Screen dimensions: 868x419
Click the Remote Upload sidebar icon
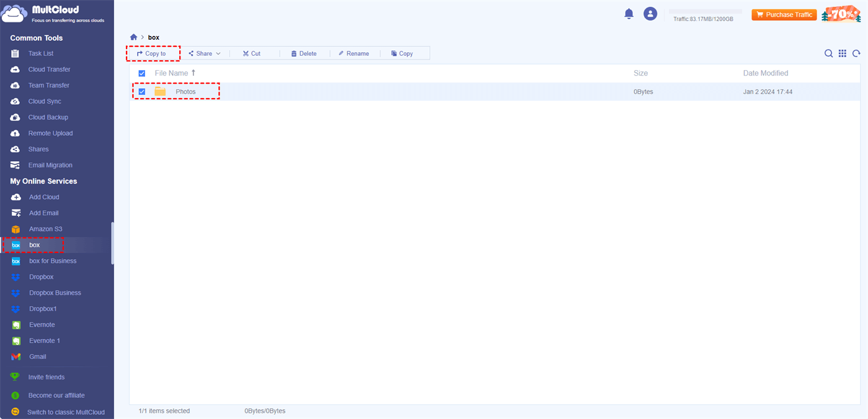pos(15,133)
